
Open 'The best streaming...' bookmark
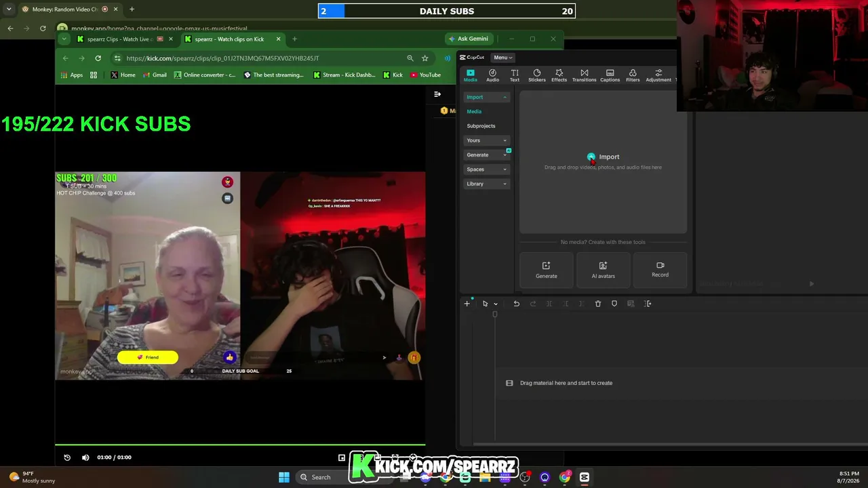[274, 75]
